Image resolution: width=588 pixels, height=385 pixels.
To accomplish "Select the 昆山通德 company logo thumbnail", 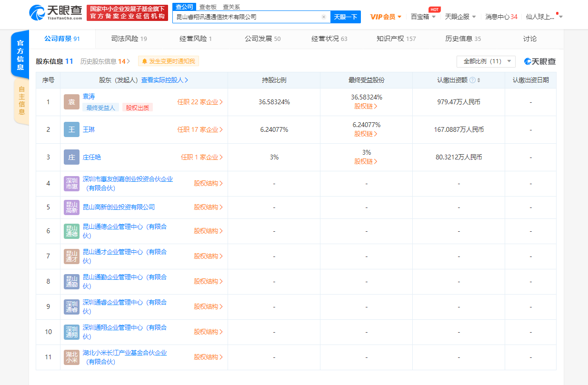I will coord(71,231).
